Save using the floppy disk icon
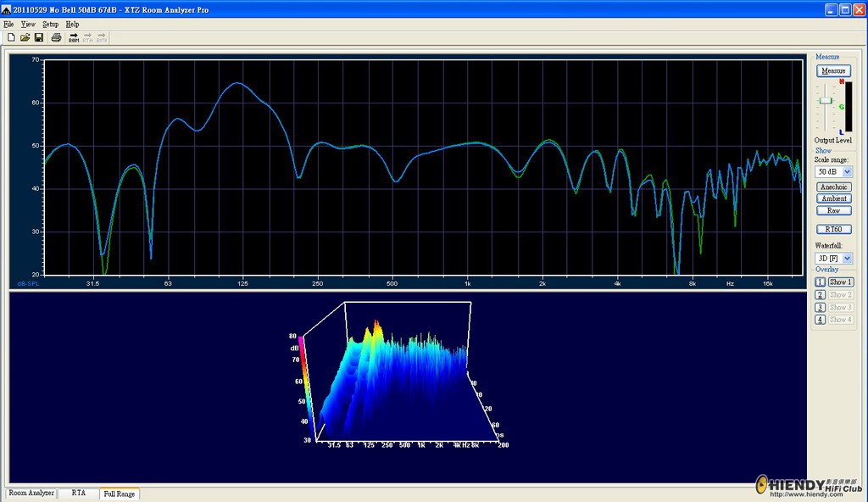The height and width of the screenshot is (502, 868). click(x=39, y=37)
